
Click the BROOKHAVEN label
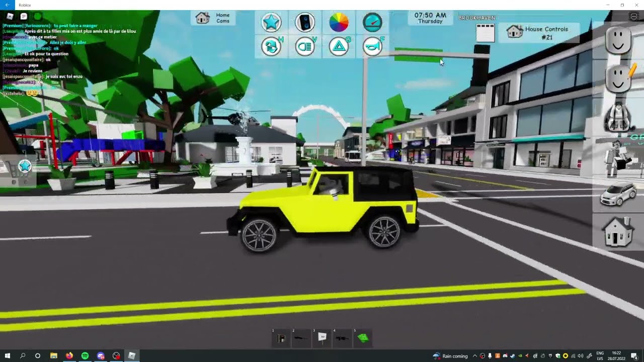477,18
